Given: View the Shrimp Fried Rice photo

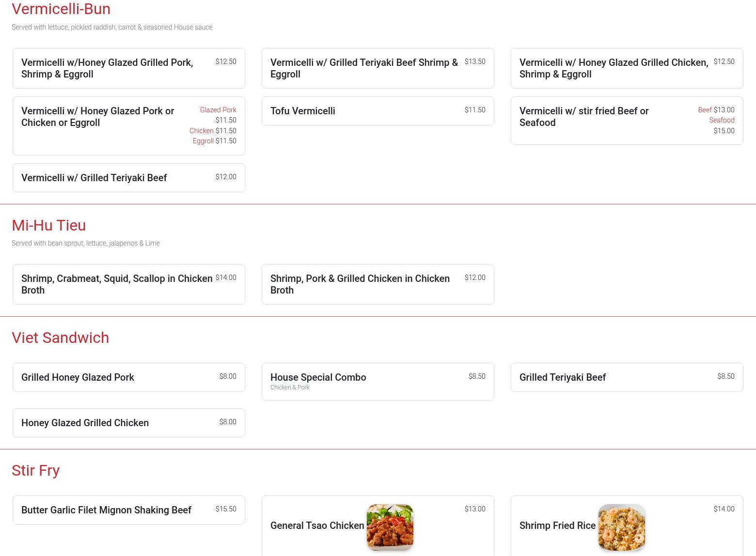Looking at the screenshot, I should (622, 527).
